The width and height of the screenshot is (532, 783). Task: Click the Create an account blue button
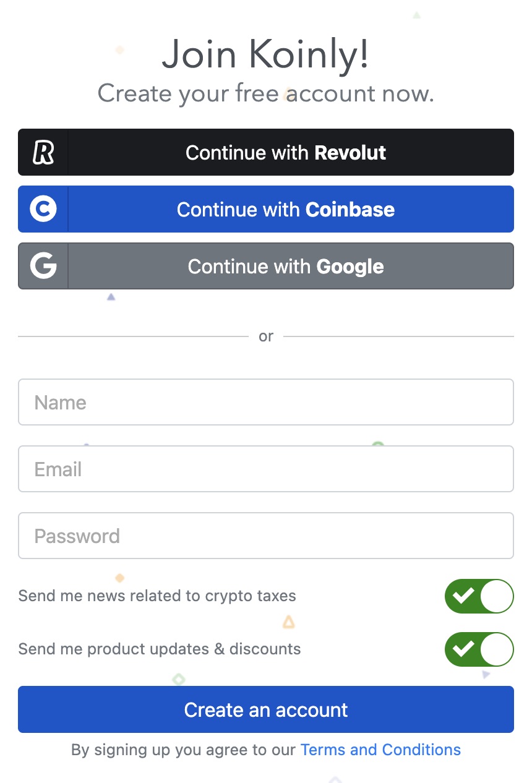[266, 709]
